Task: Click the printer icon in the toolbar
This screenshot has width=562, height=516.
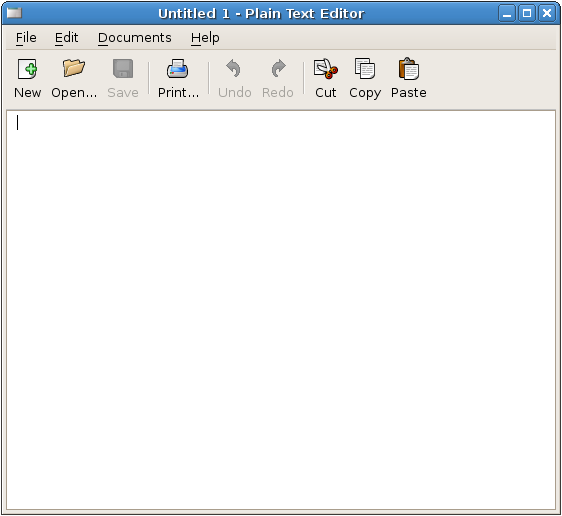Action: [177, 69]
